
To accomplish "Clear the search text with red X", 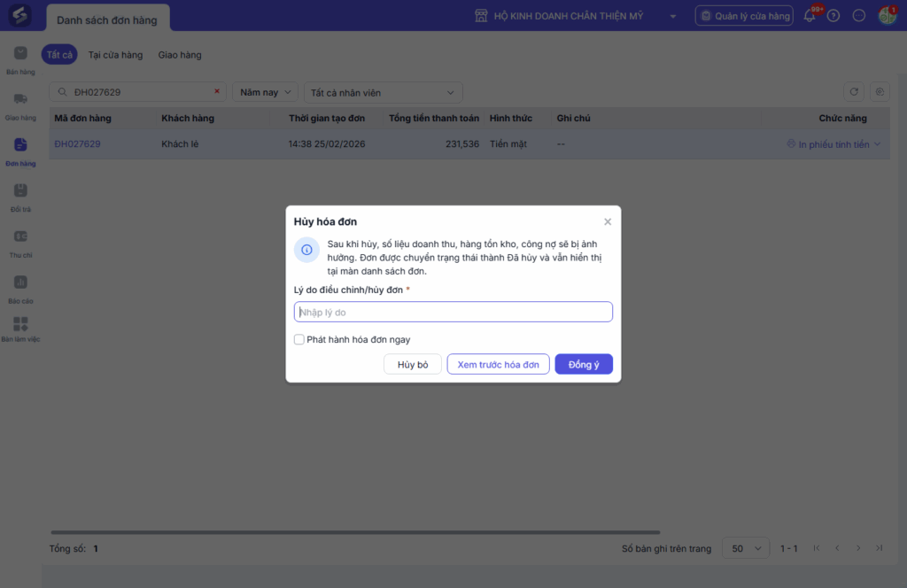I will (217, 91).
